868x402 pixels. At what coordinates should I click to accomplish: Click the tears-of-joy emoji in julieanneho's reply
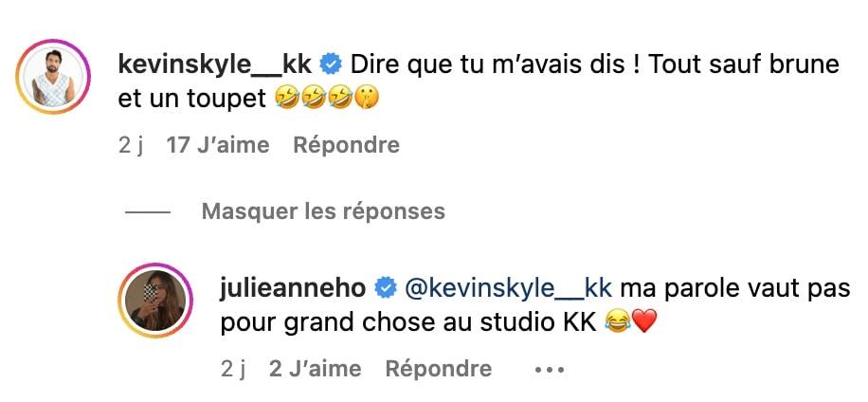tap(618, 321)
